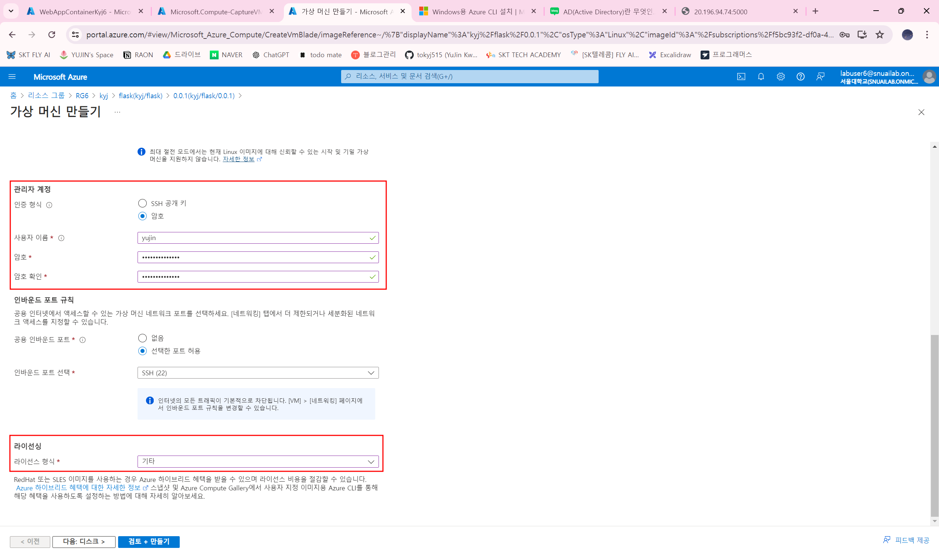Select 암호 authentication radio button

tap(142, 216)
